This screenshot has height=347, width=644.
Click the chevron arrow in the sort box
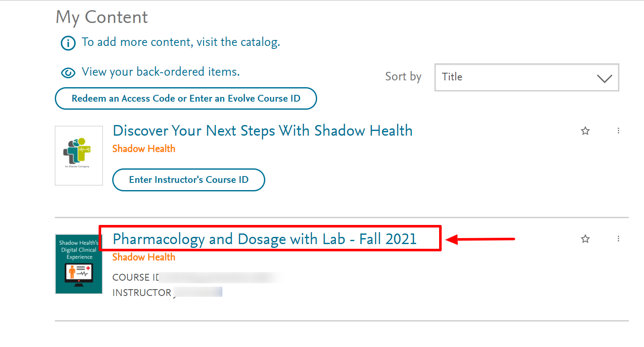(604, 78)
